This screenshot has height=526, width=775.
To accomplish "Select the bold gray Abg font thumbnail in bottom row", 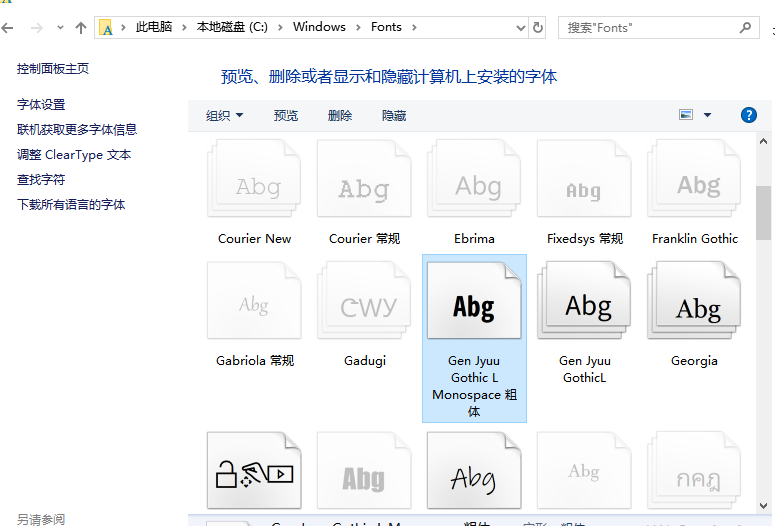I will pyautogui.click(x=364, y=471).
